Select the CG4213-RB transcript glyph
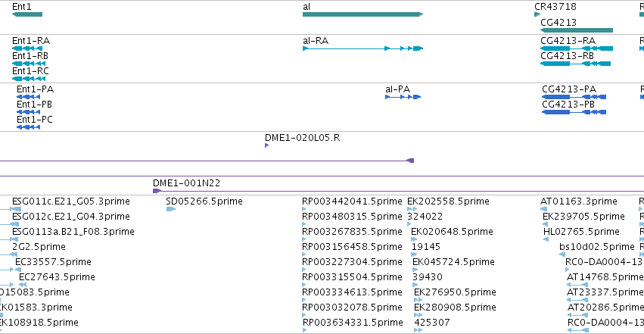 [575, 64]
